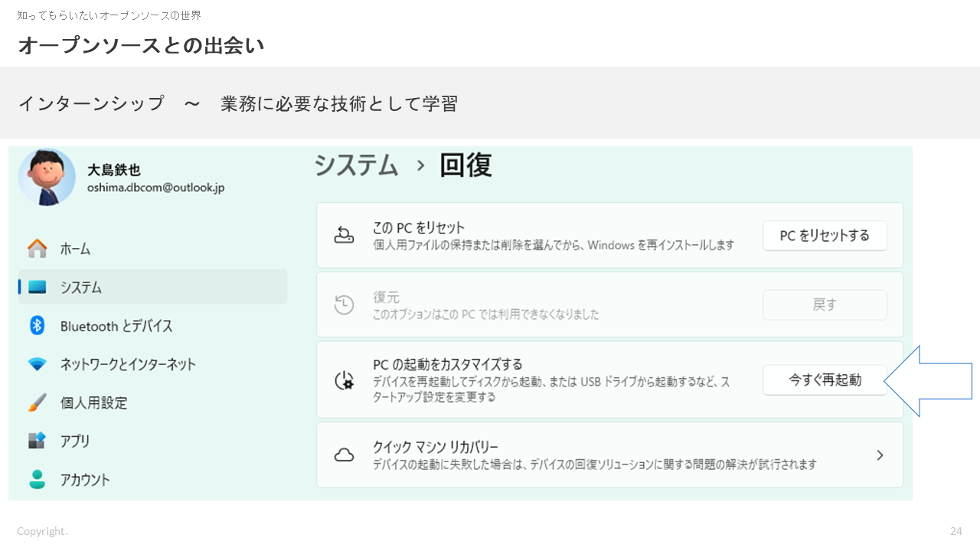
Task: Click the Reset PC icon
Action: point(345,235)
